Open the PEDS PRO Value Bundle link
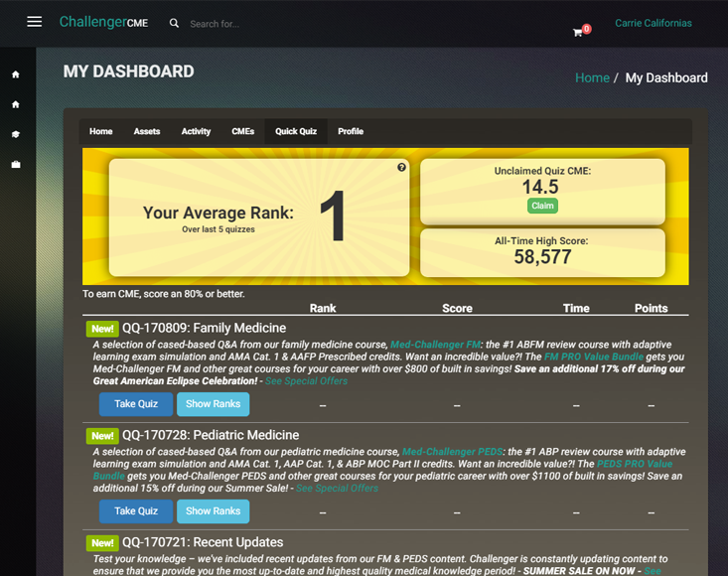This screenshot has width=728, height=576. point(635,464)
